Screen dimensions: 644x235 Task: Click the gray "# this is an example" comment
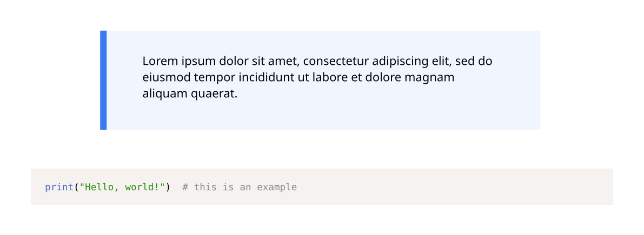click(x=240, y=188)
